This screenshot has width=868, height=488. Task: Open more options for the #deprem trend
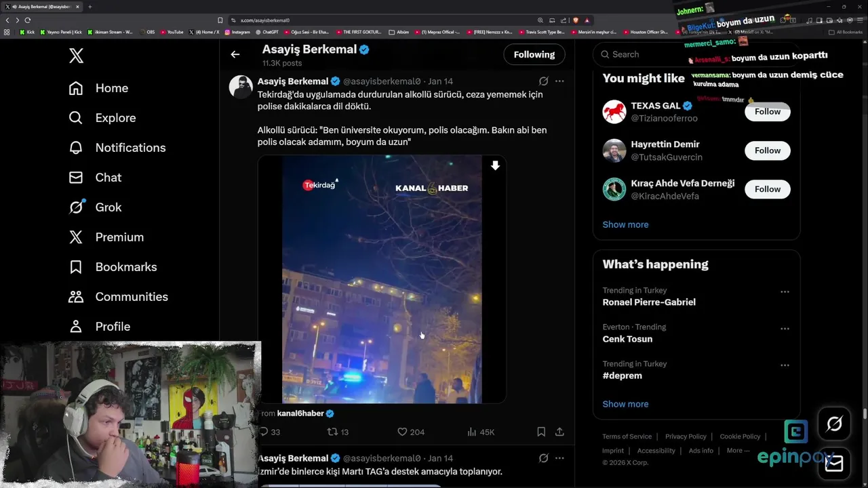point(785,365)
